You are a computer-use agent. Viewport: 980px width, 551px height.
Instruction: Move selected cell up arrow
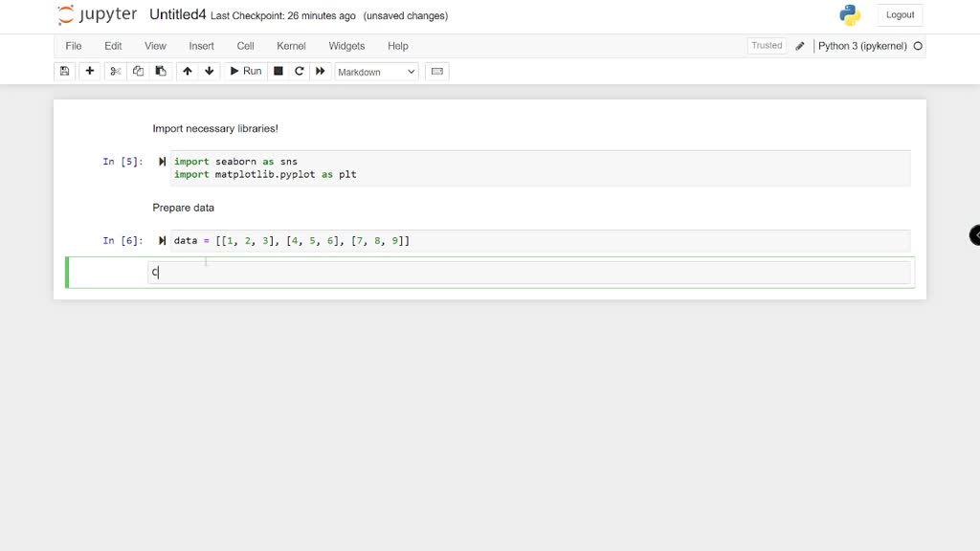[x=187, y=71]
